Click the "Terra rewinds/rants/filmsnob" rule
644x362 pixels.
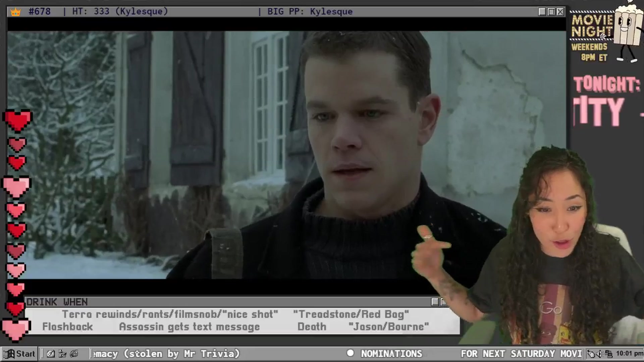[170, 314]
